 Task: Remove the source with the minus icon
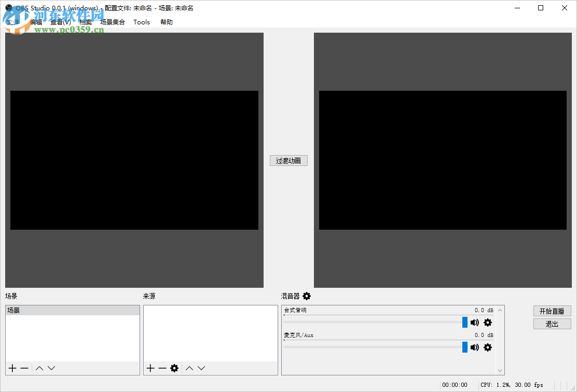pyautogui.click(x=162, y=368)
